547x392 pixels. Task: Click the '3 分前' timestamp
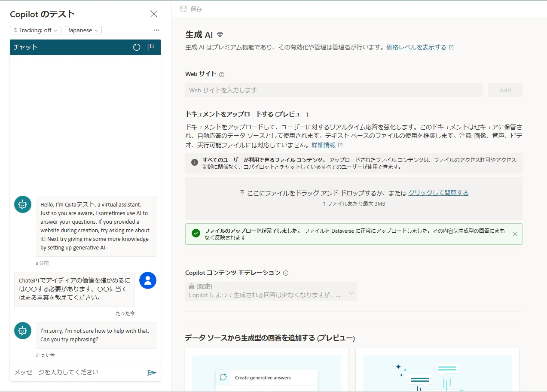click(x=42, y=263)
